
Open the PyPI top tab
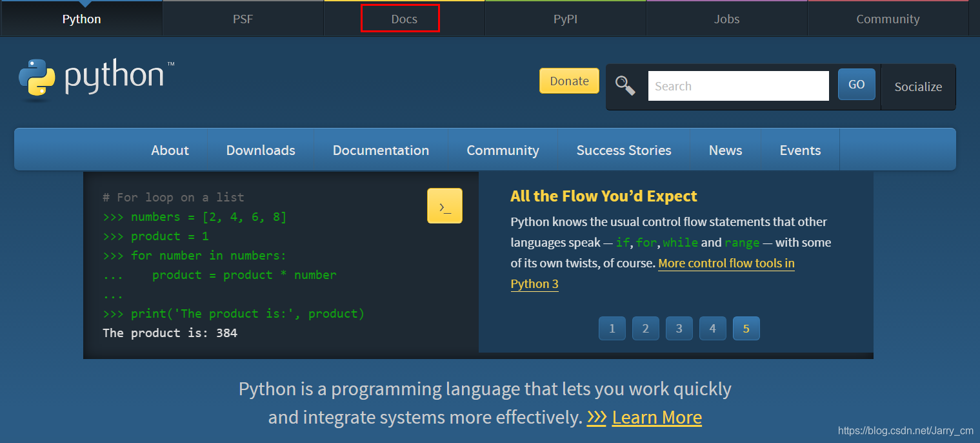click(x=565, y=19)
